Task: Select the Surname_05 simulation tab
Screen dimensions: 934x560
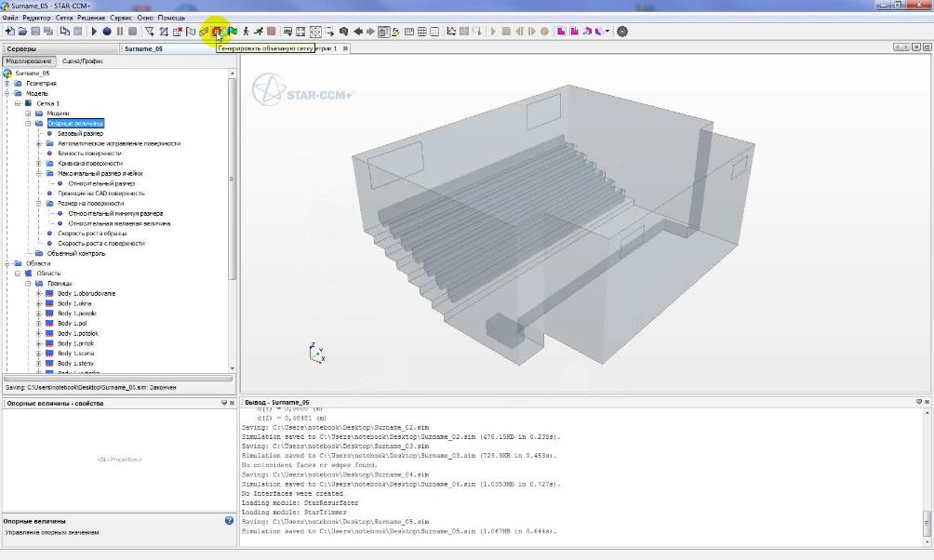Action: pos(143,48)
